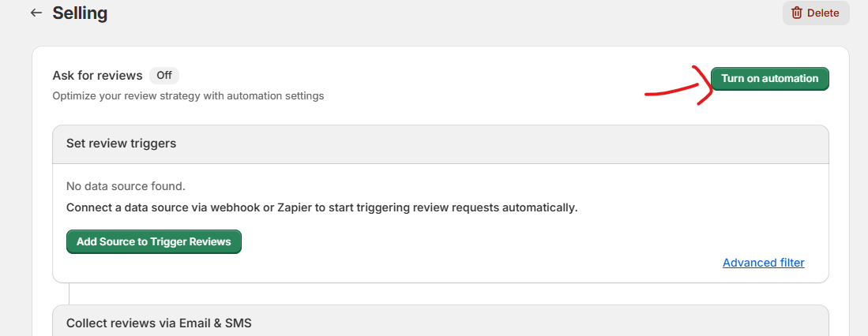Turn on automation for review requests
The image size is (868, 336).
point(769,79)
